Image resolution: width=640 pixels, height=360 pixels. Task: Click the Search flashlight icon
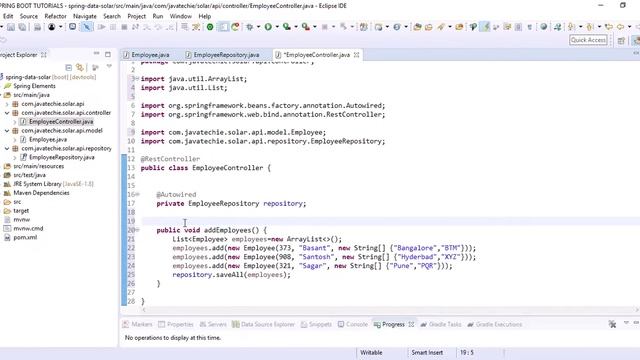(x=441, y=27)
